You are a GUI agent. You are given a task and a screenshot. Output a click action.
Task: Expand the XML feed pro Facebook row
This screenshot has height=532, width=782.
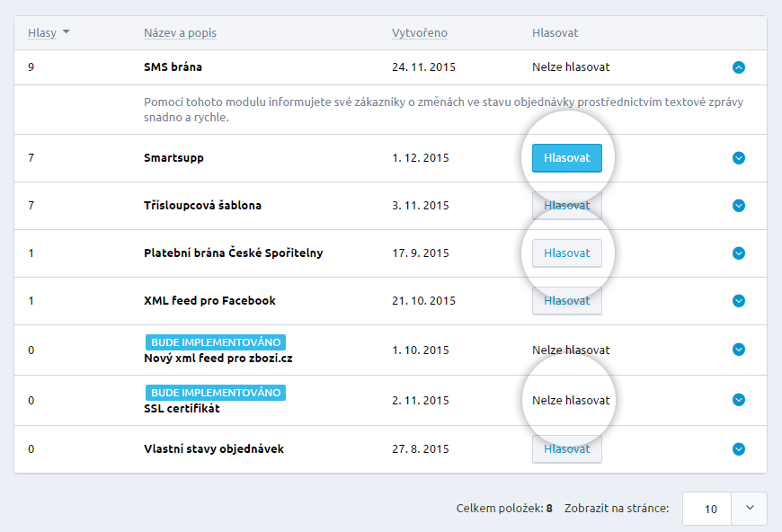tap(739, 301)
